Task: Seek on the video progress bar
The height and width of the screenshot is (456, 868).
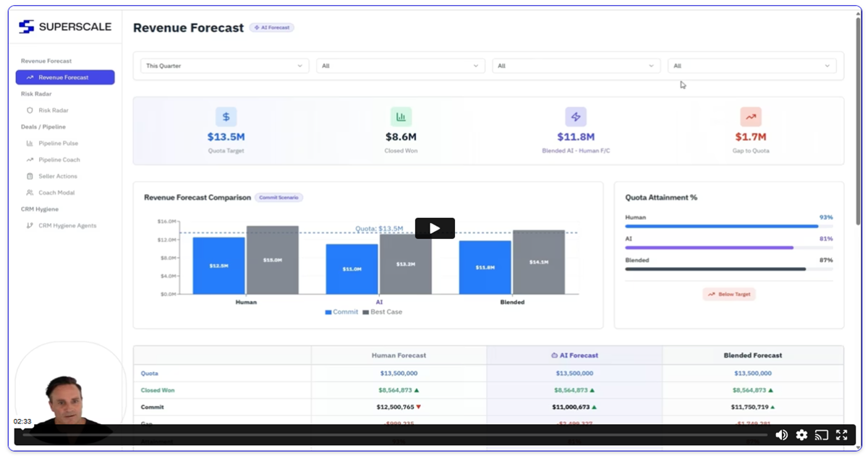Action: [x=394, y=435]
